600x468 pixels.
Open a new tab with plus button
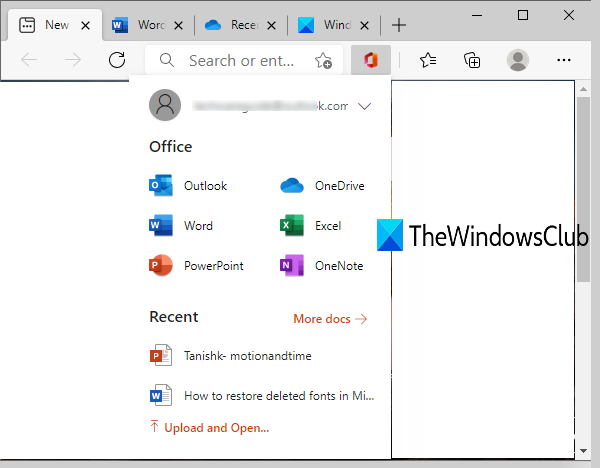(399, 25)
